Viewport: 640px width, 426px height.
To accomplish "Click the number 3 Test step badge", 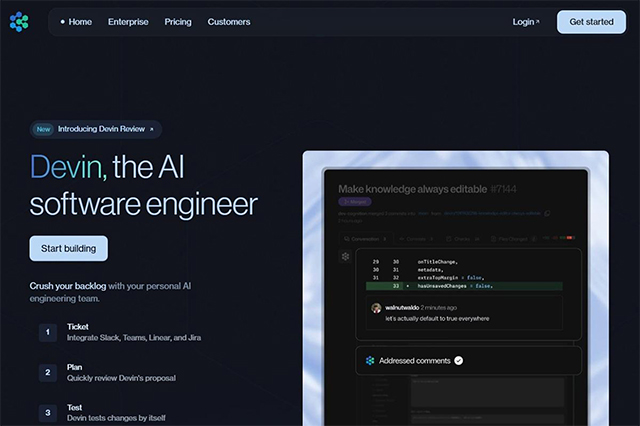I will [47, 412].
